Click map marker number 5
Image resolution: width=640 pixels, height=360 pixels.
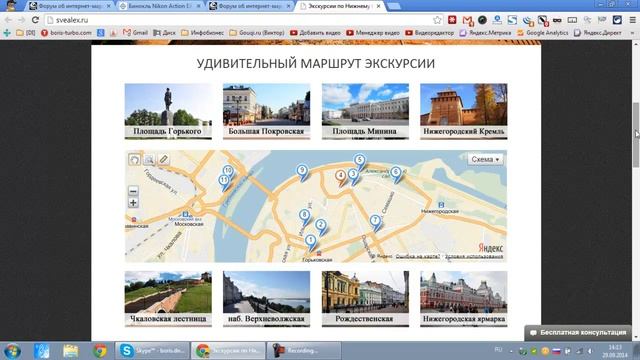(360, 161)
